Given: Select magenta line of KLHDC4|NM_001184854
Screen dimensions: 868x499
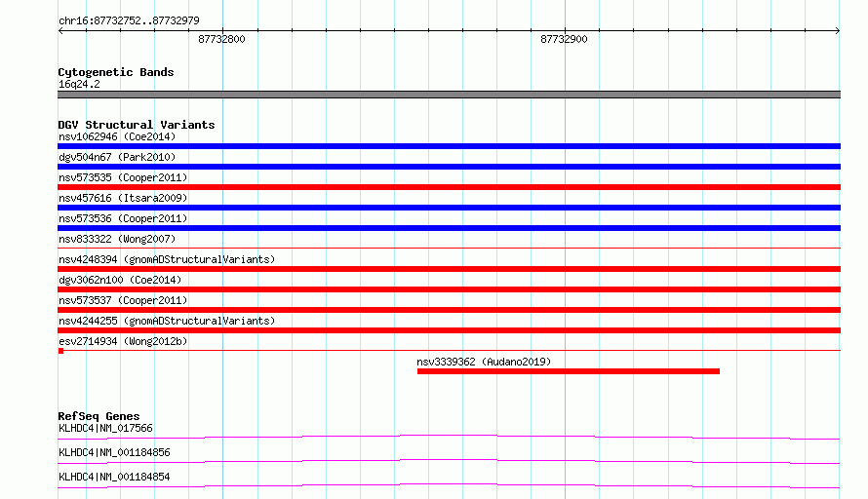Looking at the screenshot, I should [x=449, y=485].
